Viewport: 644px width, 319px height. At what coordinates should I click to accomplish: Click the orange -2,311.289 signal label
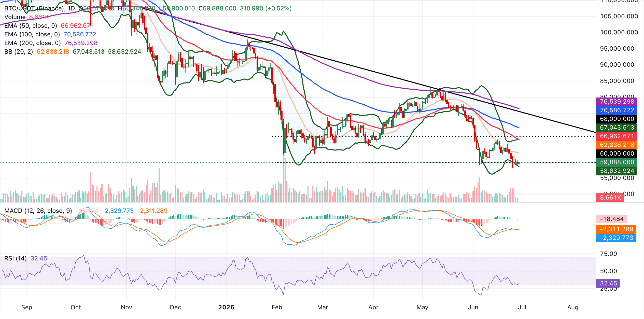click(616, 229)
